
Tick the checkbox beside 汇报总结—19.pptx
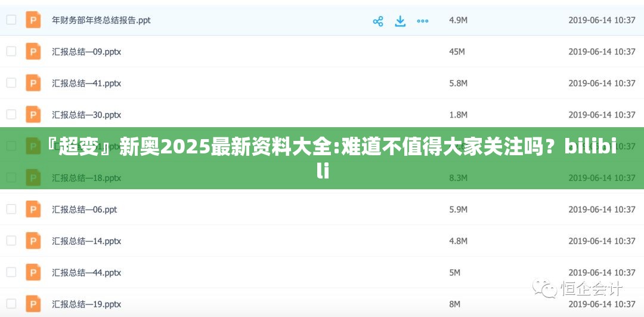tap(11, 303)
